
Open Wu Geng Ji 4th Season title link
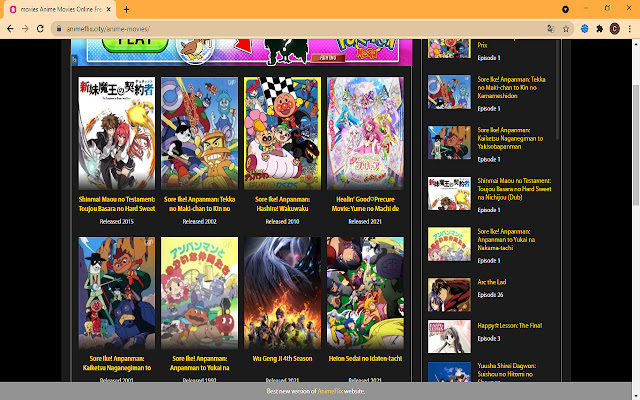pyautogui.click(x=282, y=358)
